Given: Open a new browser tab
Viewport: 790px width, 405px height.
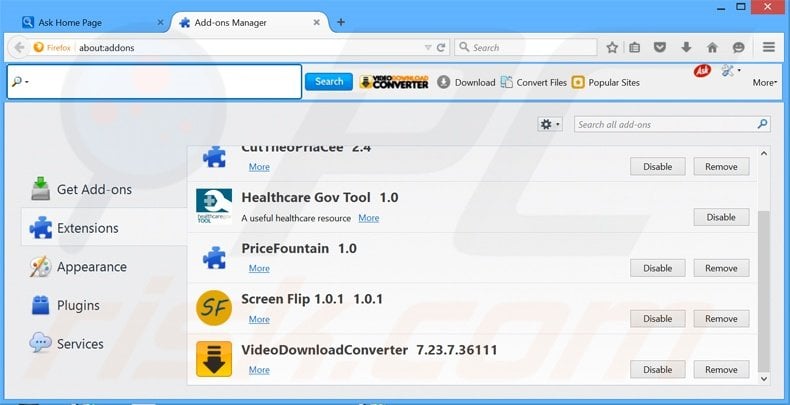Looking at the screenshot, I should point(341,22).
